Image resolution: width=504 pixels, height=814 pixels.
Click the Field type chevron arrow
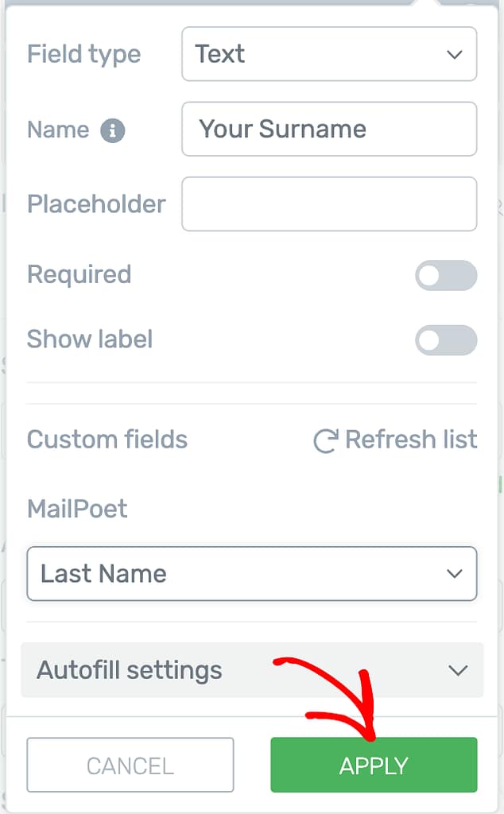[455, 55]
